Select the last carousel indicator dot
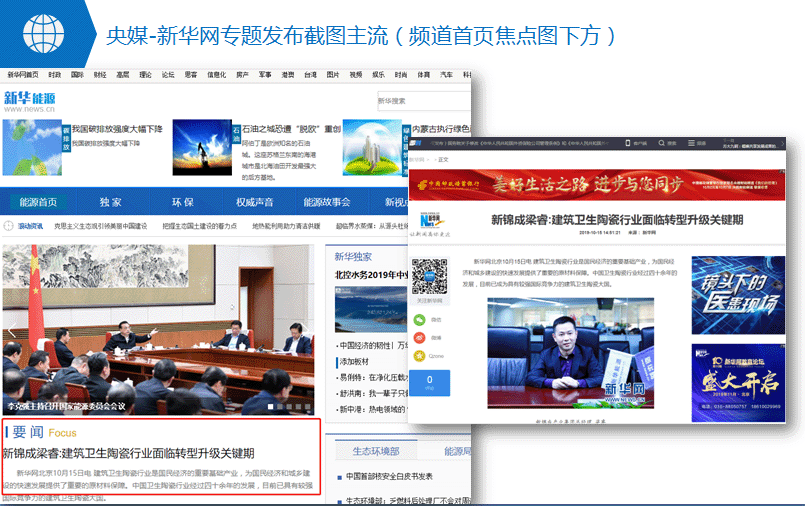 pyautogui.click(x=308, y=406)
